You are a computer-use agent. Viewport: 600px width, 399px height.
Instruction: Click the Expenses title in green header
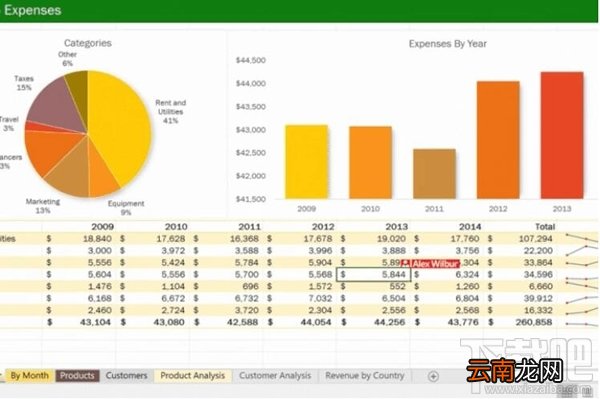point(33,10)
